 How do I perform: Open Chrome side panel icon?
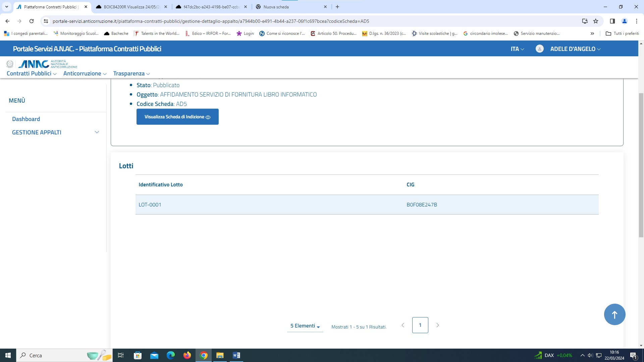coord(612,21)
